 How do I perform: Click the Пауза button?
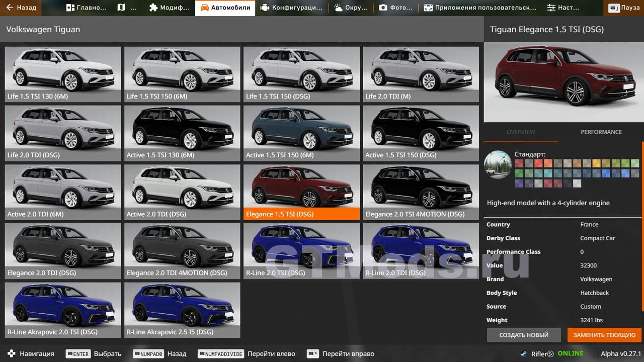[624, 8]
